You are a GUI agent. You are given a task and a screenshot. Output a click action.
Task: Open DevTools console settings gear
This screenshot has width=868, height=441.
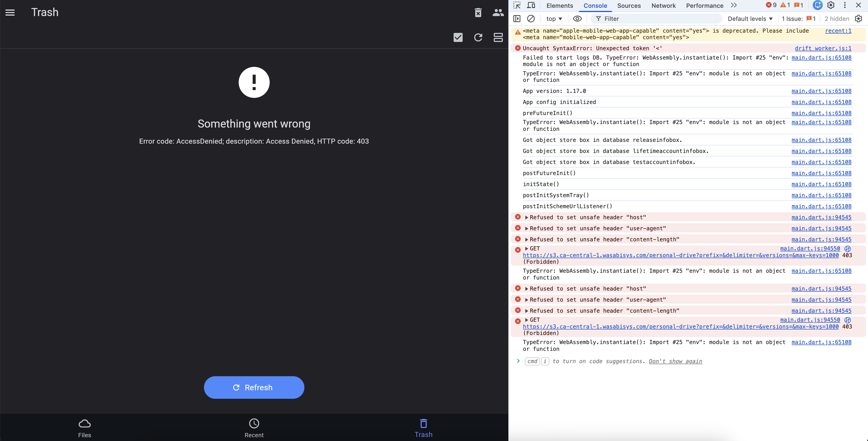point(858,19)
